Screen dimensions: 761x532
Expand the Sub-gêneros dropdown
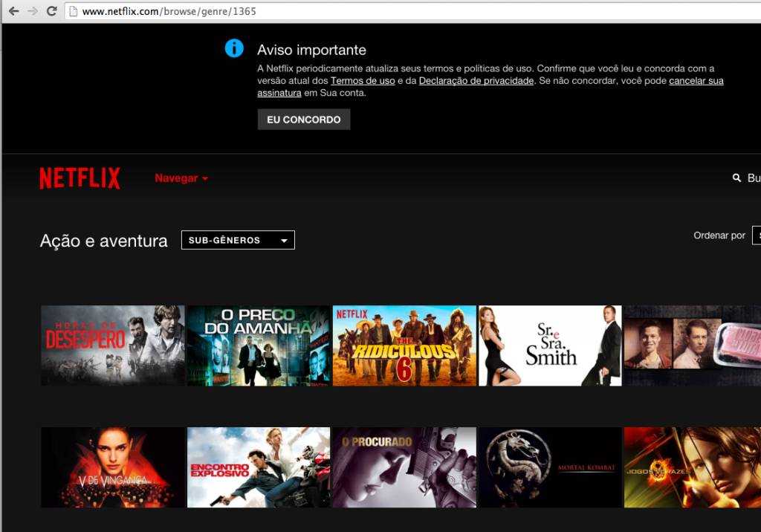click(238, 240)
